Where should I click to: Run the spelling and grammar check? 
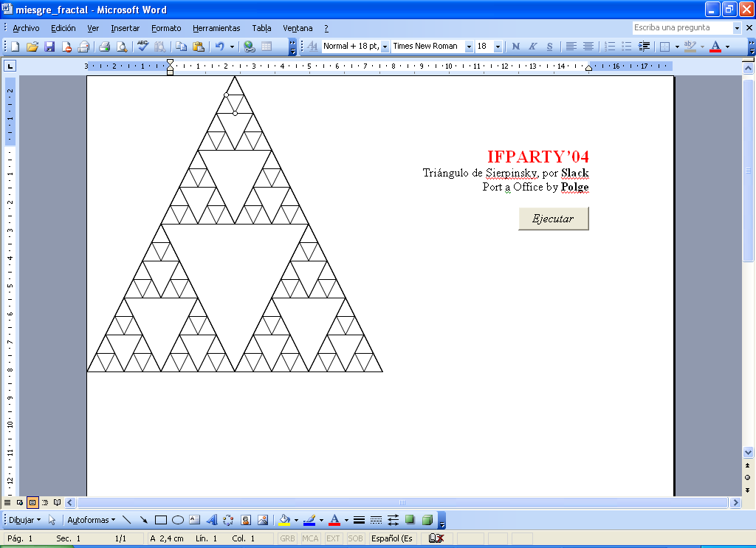[143, 47]
